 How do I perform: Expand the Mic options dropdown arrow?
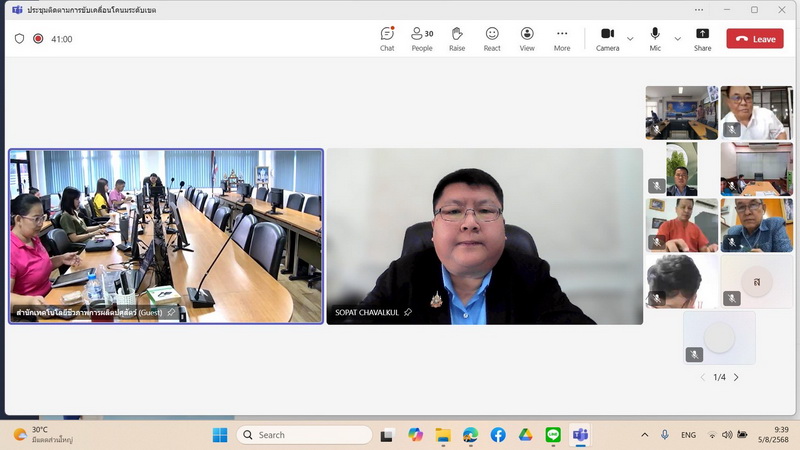pyautogui.click(x=677, y=39)
